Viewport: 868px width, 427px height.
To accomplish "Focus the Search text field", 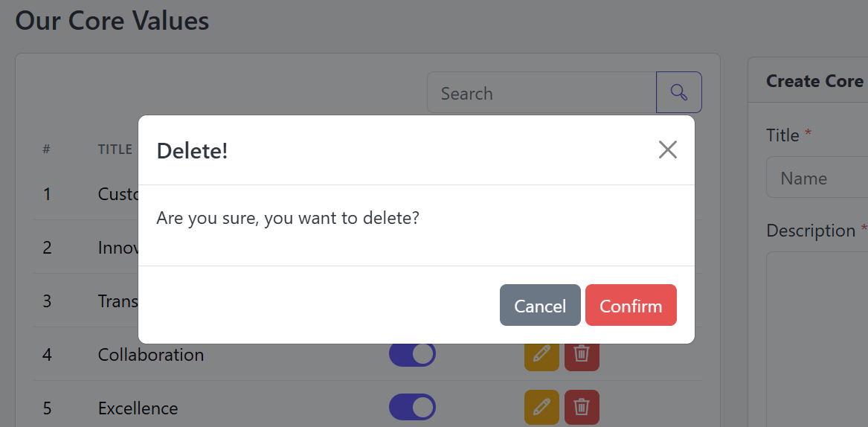I will (x=541, y=92).
